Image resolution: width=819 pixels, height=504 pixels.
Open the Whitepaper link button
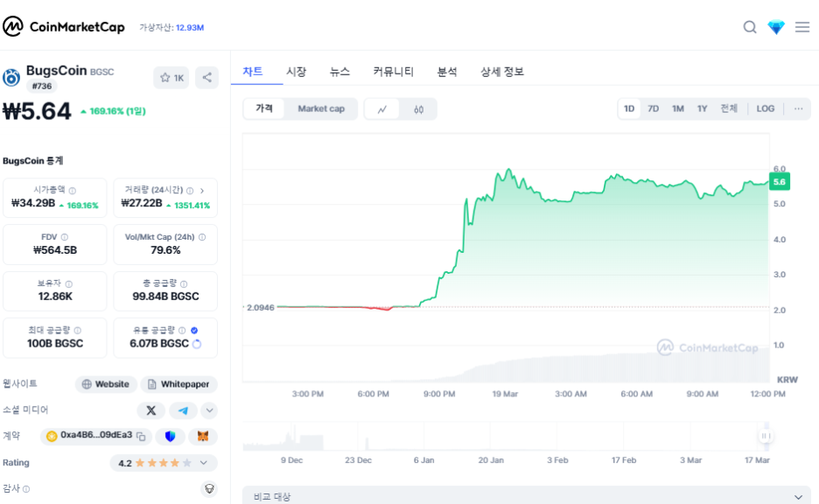179,384
